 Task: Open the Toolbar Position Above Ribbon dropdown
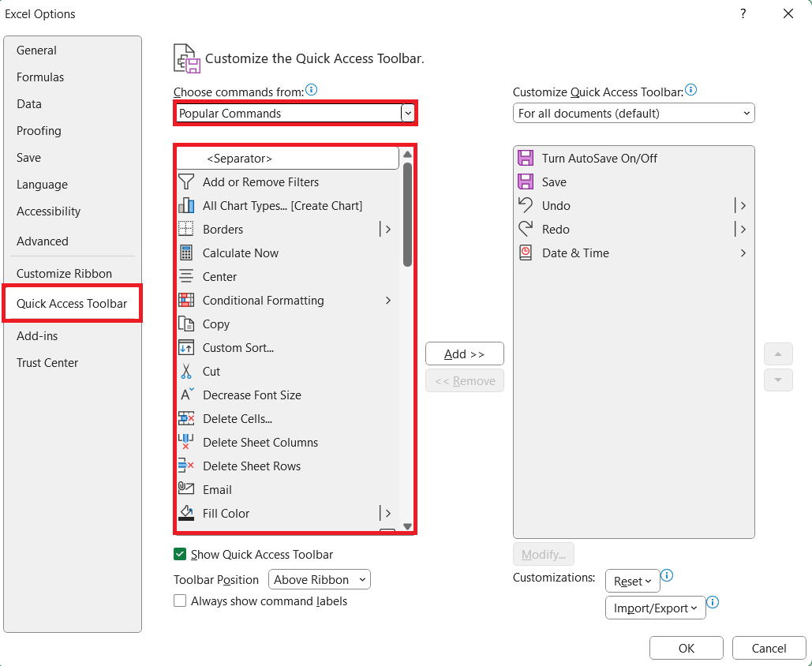pos(319,579)
